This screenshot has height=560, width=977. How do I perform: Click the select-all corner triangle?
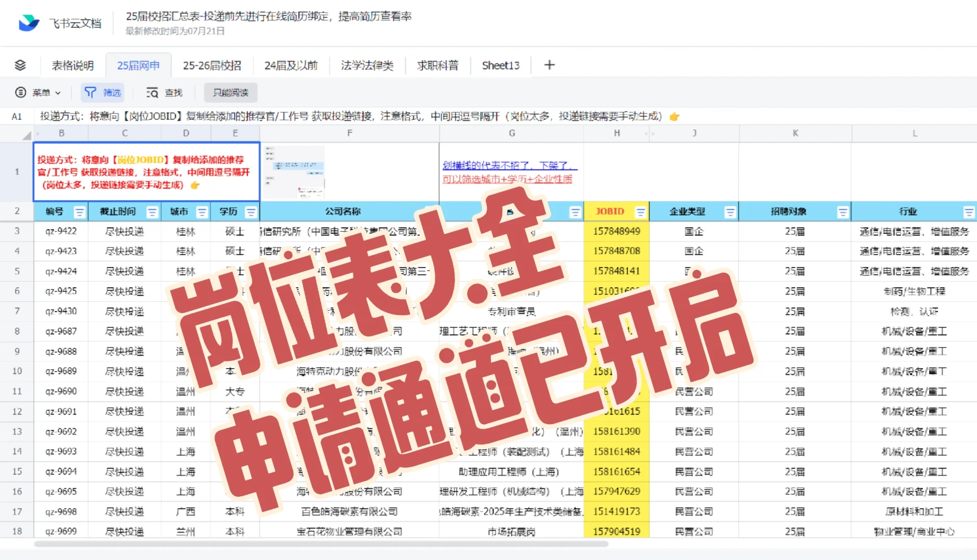coord(26,135)
